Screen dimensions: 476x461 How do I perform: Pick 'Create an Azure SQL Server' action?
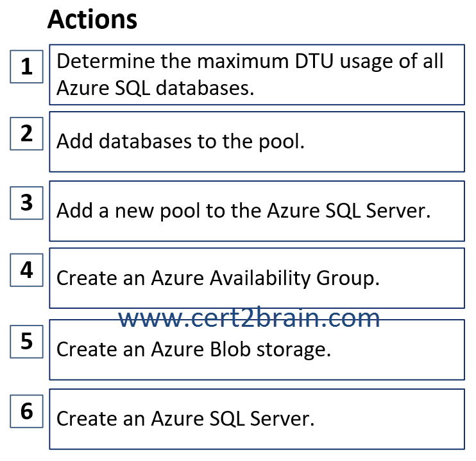257,419
